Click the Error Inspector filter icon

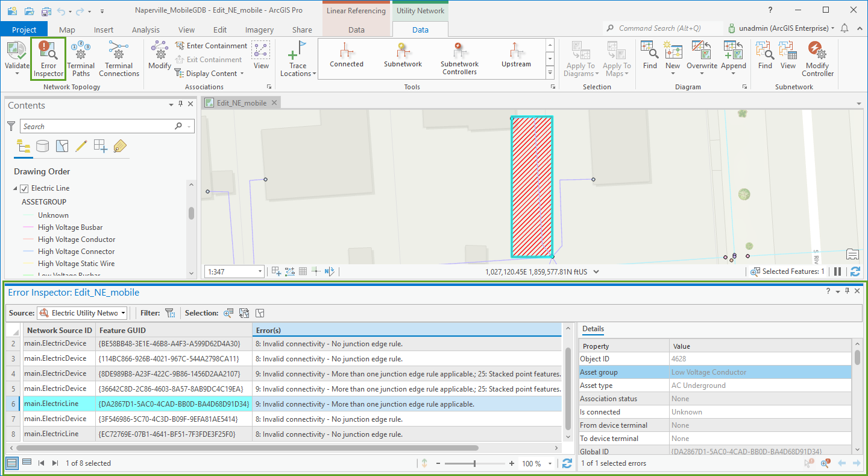170,313
